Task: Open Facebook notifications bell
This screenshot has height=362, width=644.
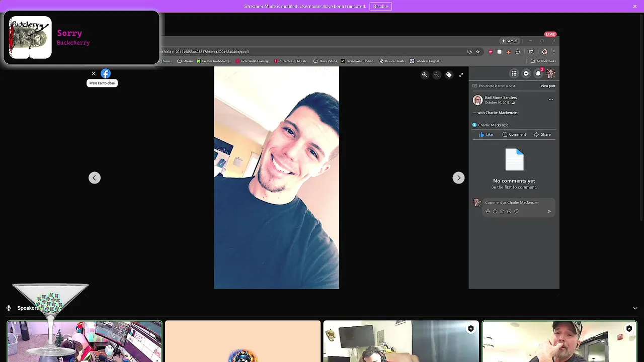Action: tap(538, 73)
